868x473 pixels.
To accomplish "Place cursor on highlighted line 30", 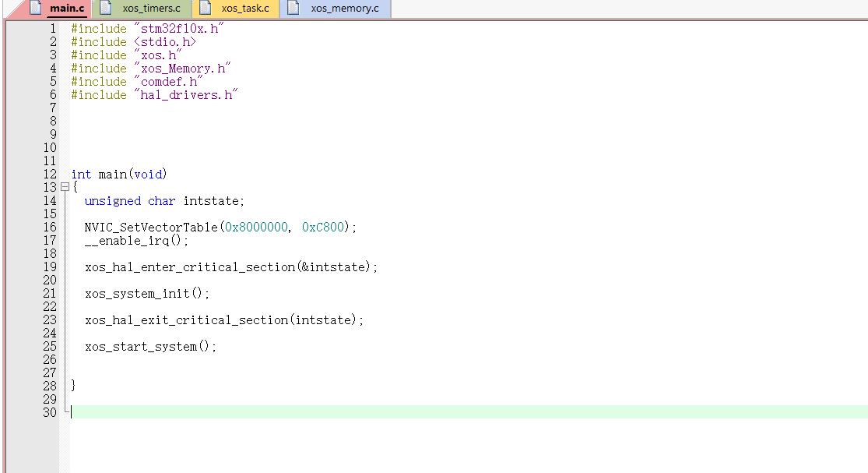I will pos(469,412).
